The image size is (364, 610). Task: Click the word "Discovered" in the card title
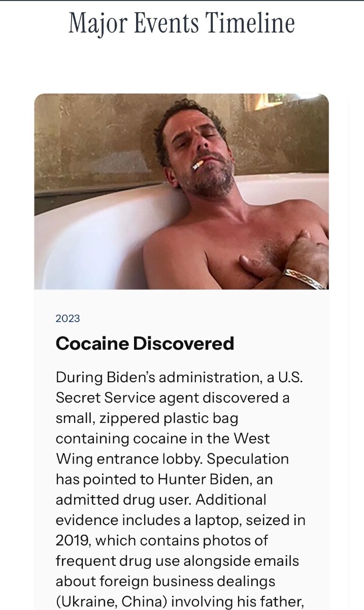(183, 344)
